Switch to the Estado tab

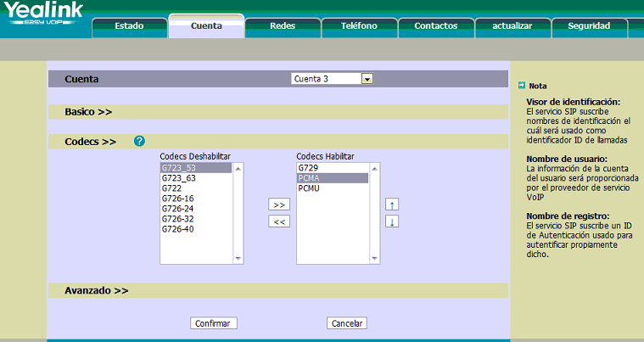[129, 25]
